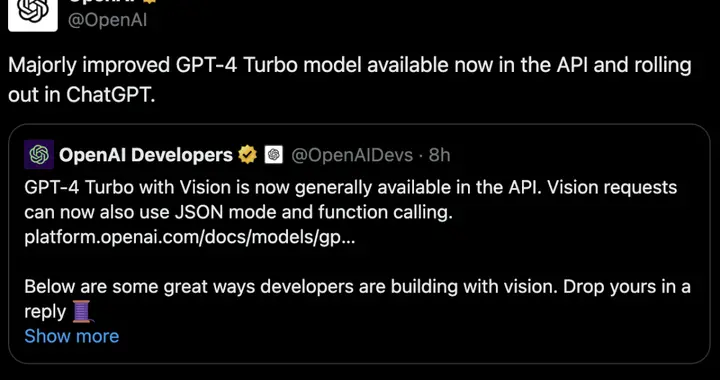
Task: Click the 'JSON mode and function calling' line
Action: click(238, 212)
